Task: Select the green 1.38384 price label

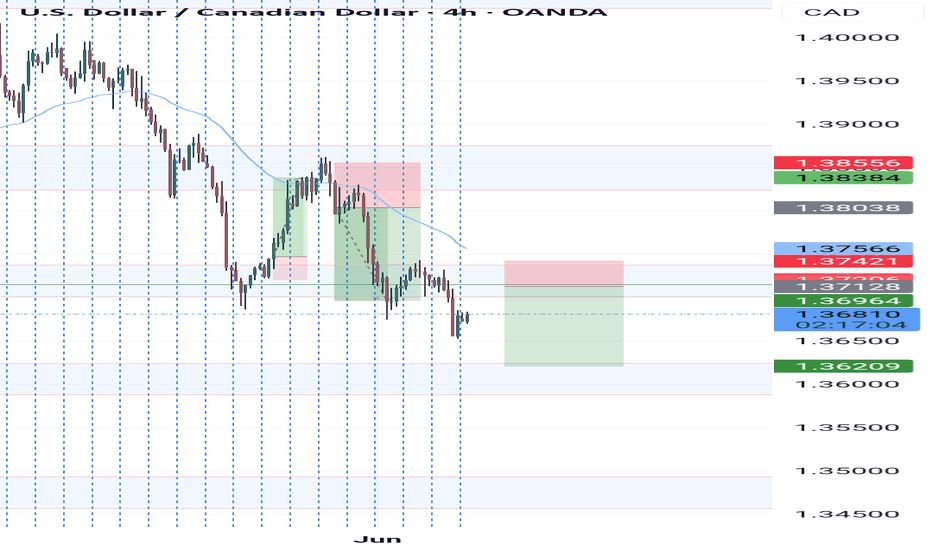Action: [843, 178]
